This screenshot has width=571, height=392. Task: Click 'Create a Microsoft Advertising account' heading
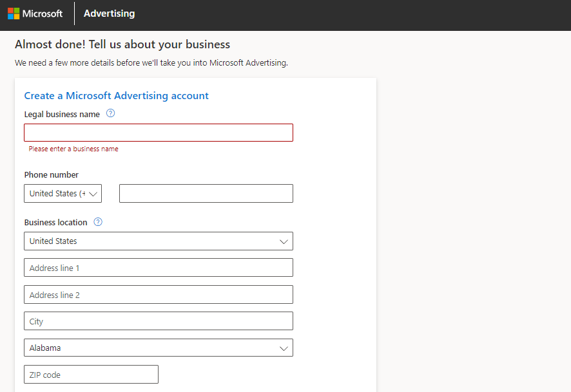pos(116,96)
